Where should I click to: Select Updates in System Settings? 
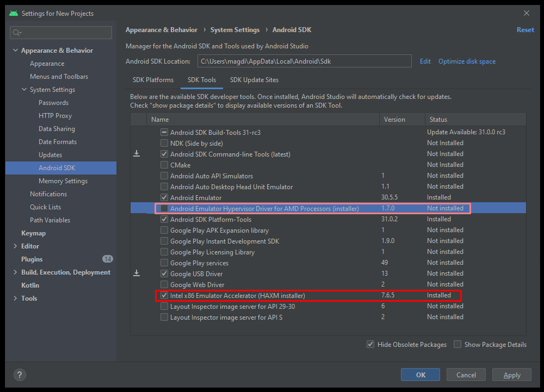(x=50, y=155)
